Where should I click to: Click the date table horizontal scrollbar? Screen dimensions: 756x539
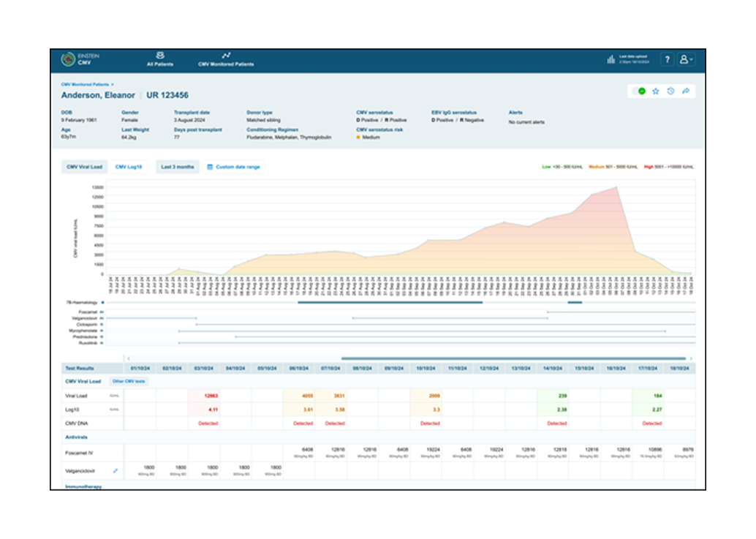coord(513,358)
